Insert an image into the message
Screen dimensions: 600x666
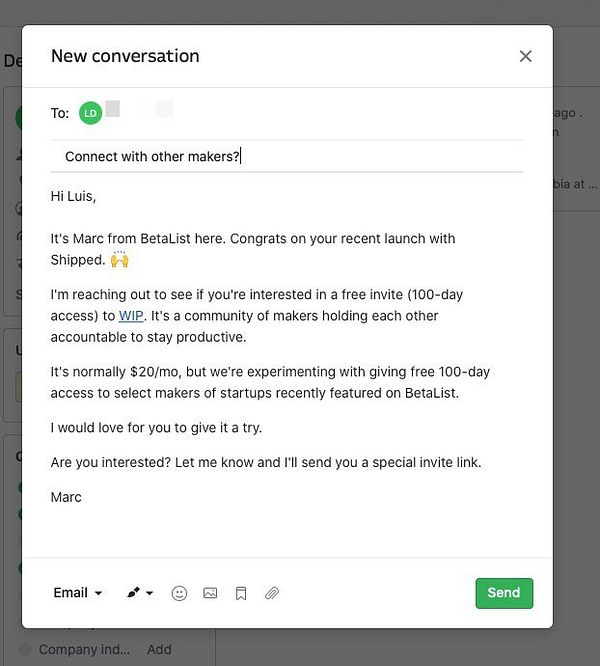point(210,593)
